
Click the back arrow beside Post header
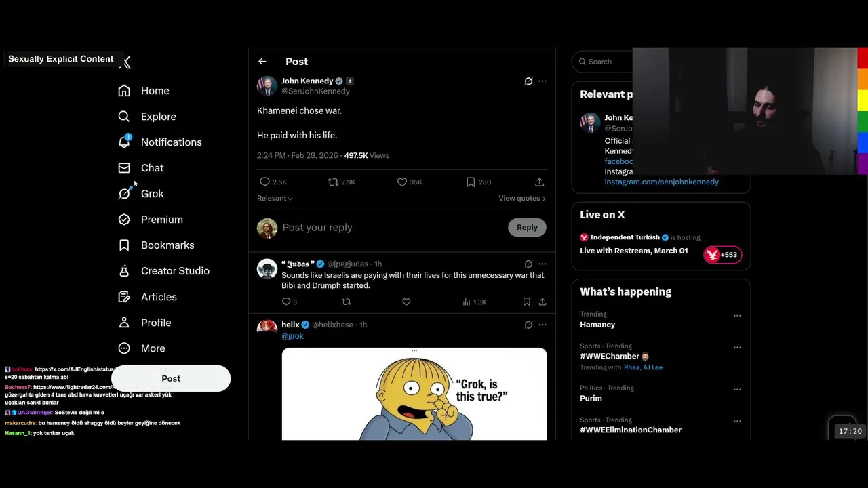pyautogui.click(x=262, y=62)
